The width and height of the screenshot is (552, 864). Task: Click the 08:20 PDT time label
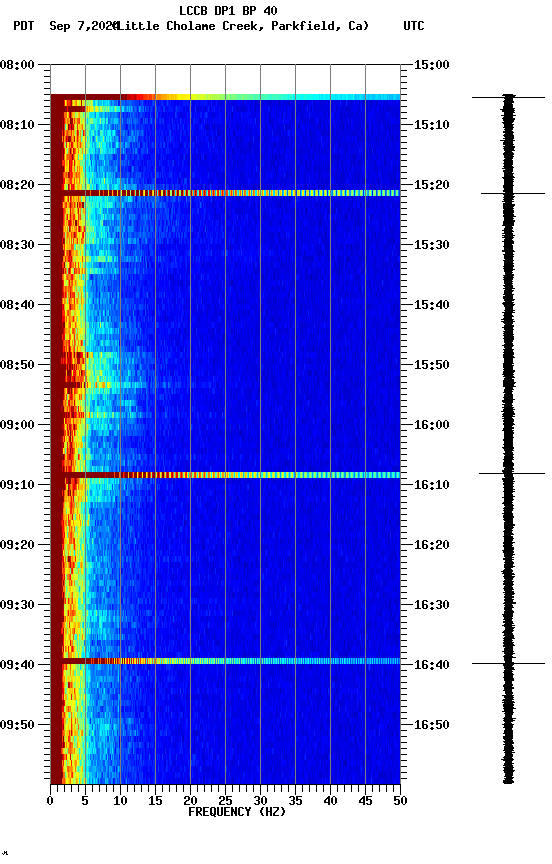[x=17, y=185]
